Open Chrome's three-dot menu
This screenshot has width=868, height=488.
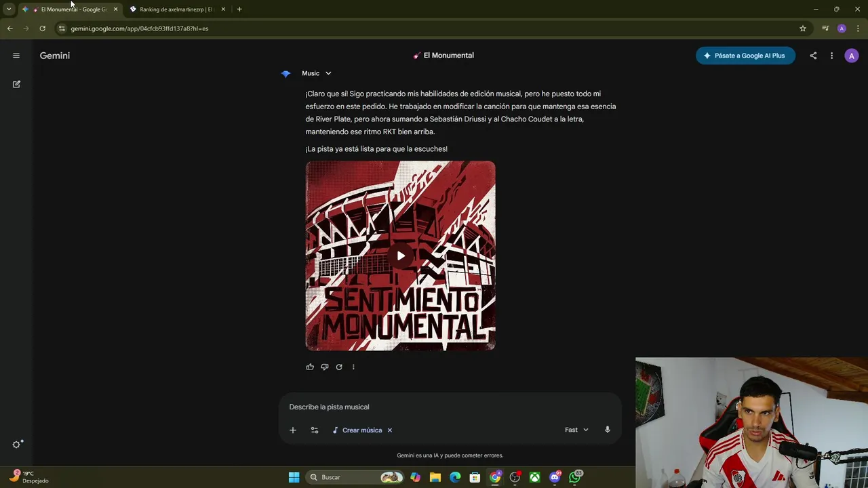pyautogui.click(x=858, y=28)
